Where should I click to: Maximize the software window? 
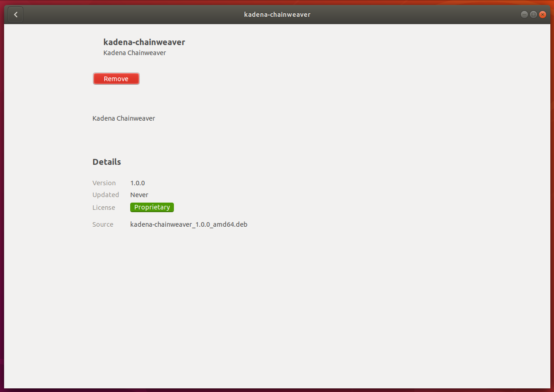tap(534, 15)
